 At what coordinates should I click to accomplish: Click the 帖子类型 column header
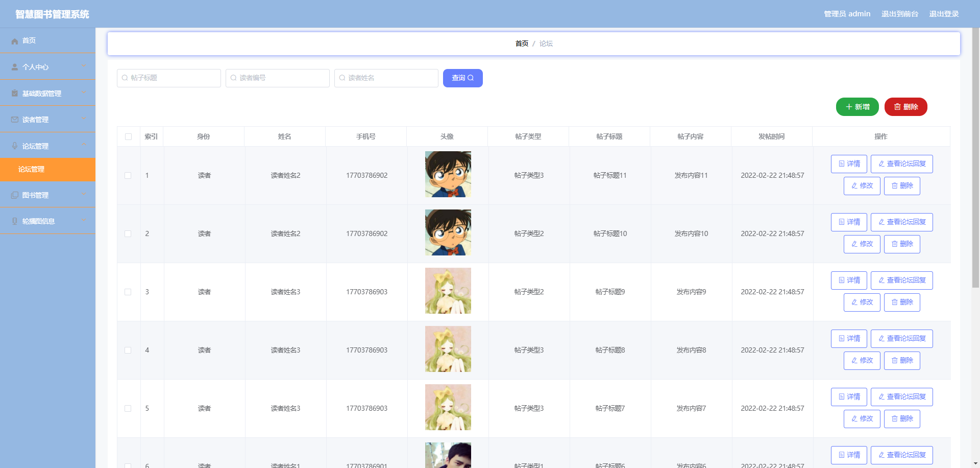tap(528, 137)
